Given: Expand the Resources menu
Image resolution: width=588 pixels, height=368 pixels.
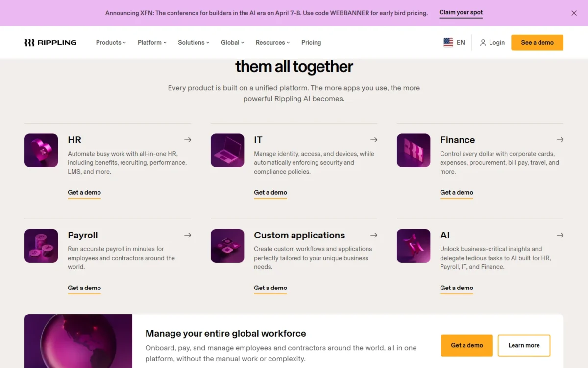Looking at the screenshot, I should tap(272, 43).
